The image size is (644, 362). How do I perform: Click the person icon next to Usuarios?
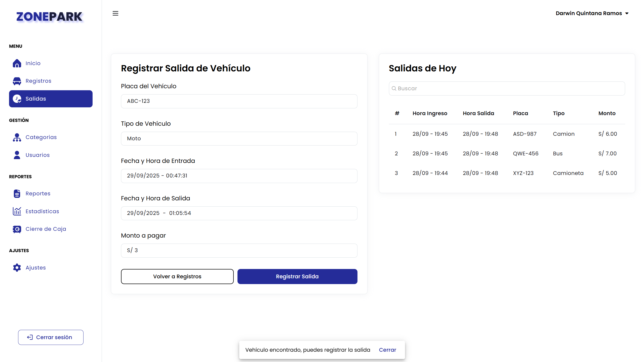(x=17, y=155)
